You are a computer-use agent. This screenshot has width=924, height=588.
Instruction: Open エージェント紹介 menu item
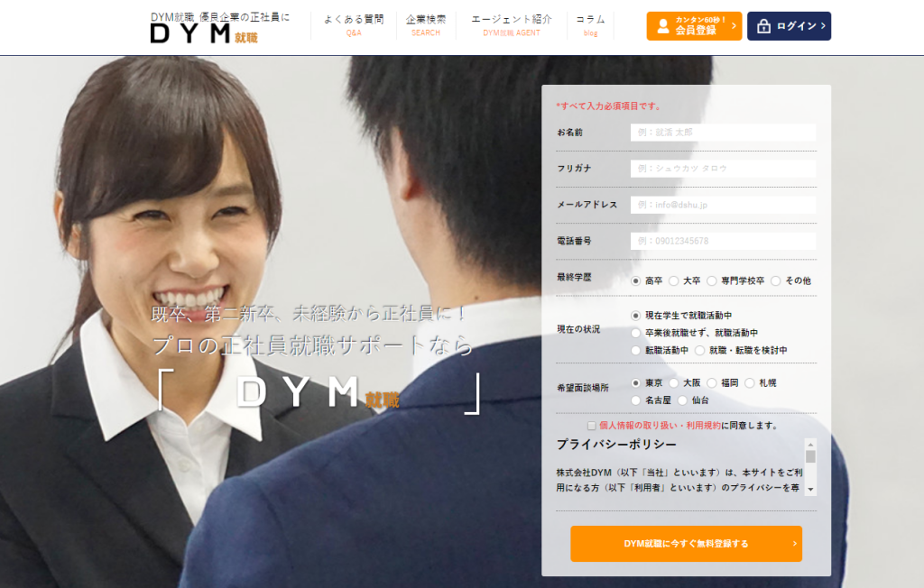[512, 25]
